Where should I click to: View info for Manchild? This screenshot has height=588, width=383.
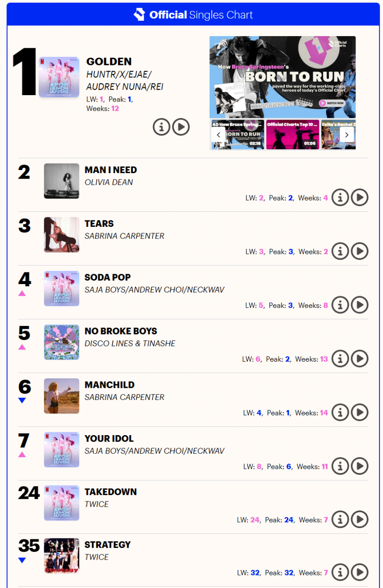coord(340,412)
